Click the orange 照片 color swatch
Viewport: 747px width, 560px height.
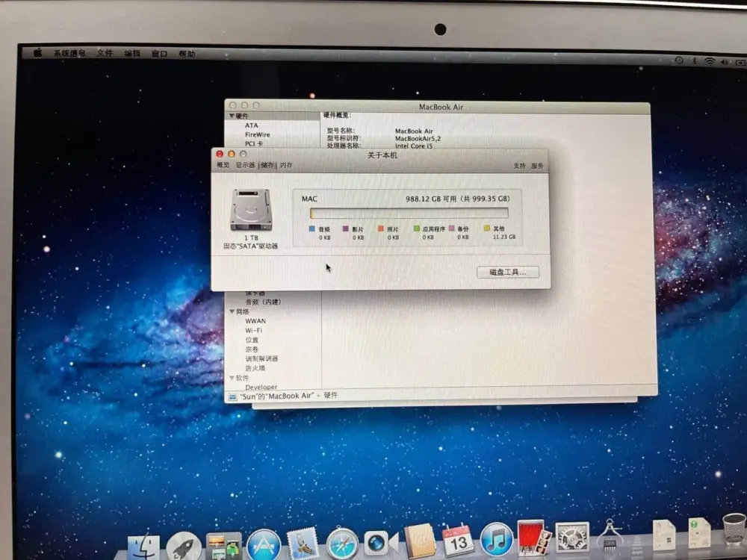click(381, 229)
